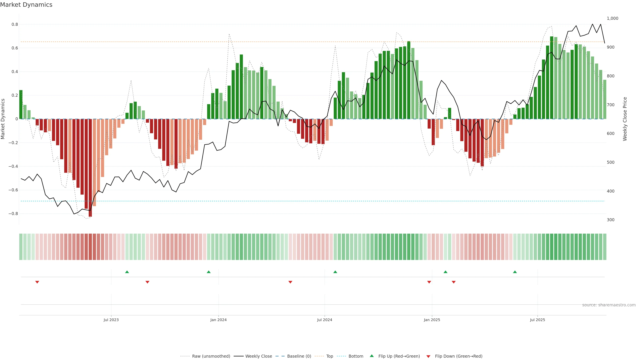Click the first red Flip Down marker

[37, 282]
